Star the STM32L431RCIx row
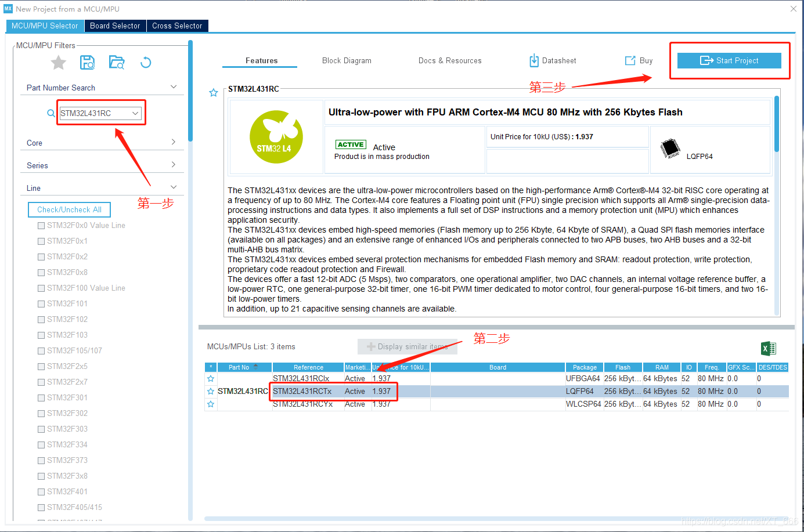The height and width of the screenshot is (532, 804). [211, 379]
